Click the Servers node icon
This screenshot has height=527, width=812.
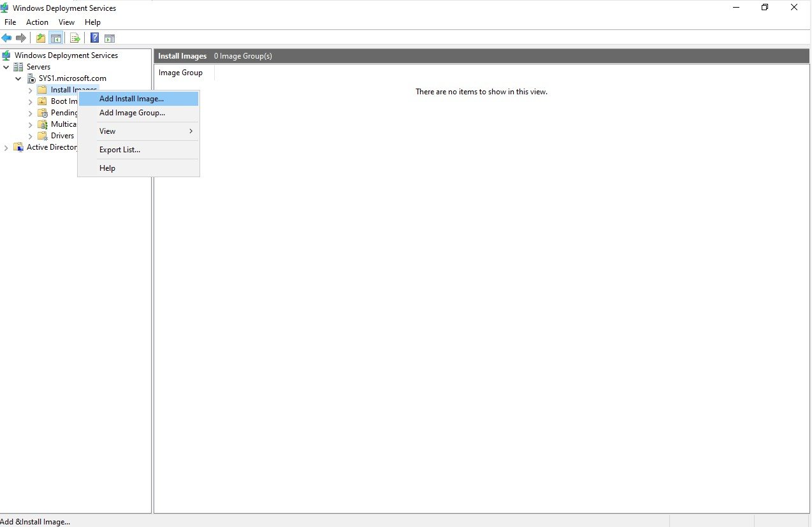pos(18,67)
